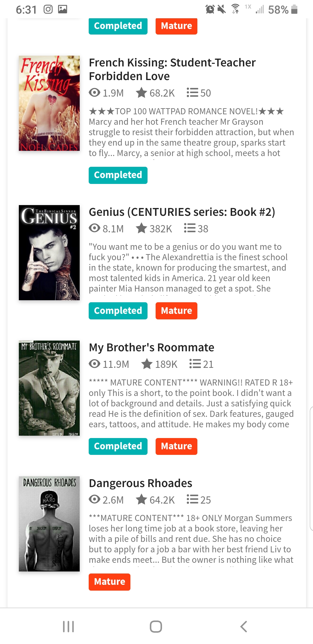The height and width of the screenshot is (644, 313).
Task: Tap the Instagram notification icon in status bar
Action: [48, 10]
